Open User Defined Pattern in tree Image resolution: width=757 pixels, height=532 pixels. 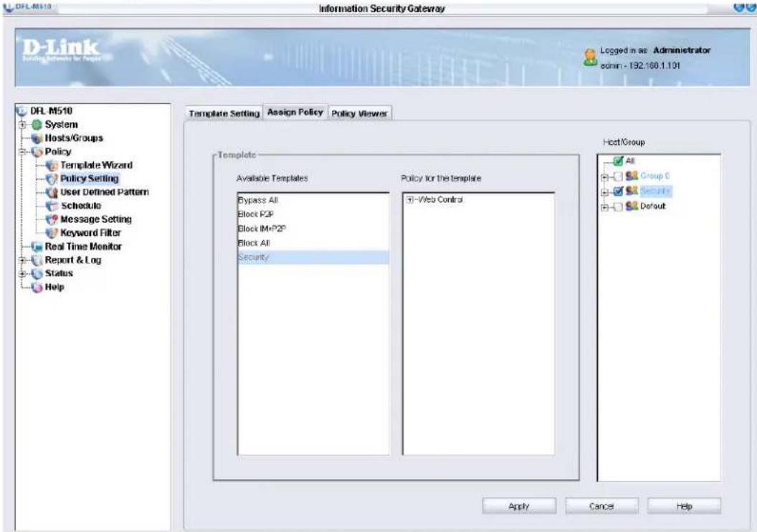tap(105, 192)
